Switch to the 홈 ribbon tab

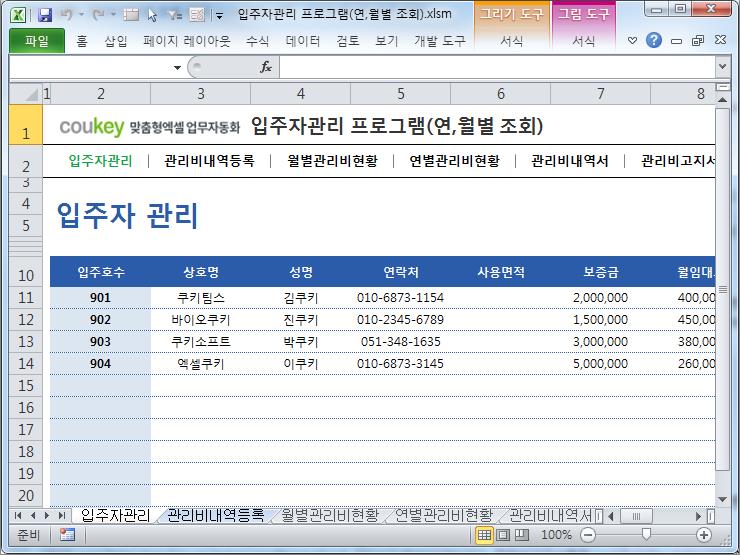[x=82, y=41]
